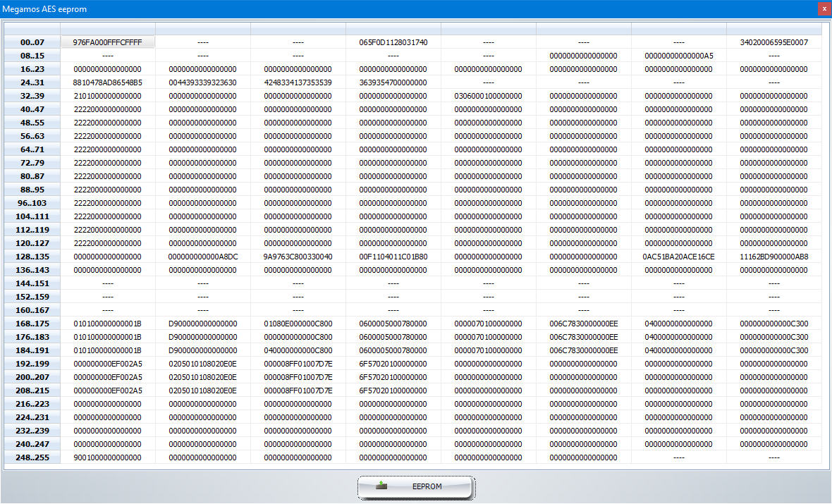Select cell 065F0D1128031740
832x504 pixels.
(x=393, y=42)
